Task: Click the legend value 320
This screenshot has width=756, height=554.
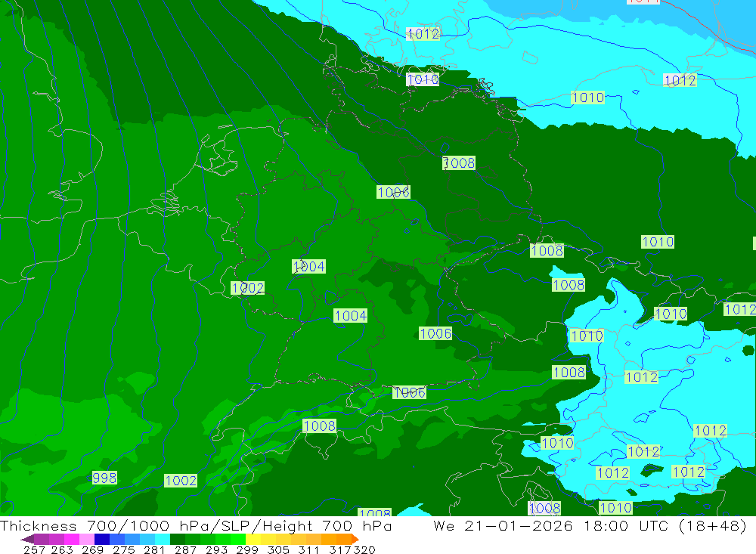Action: (364, 549)
